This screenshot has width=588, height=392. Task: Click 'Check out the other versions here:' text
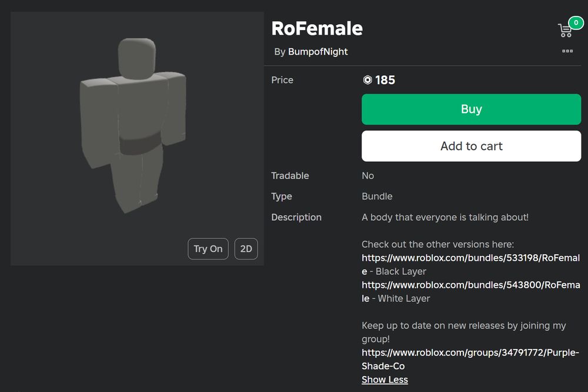coord(437,244)
